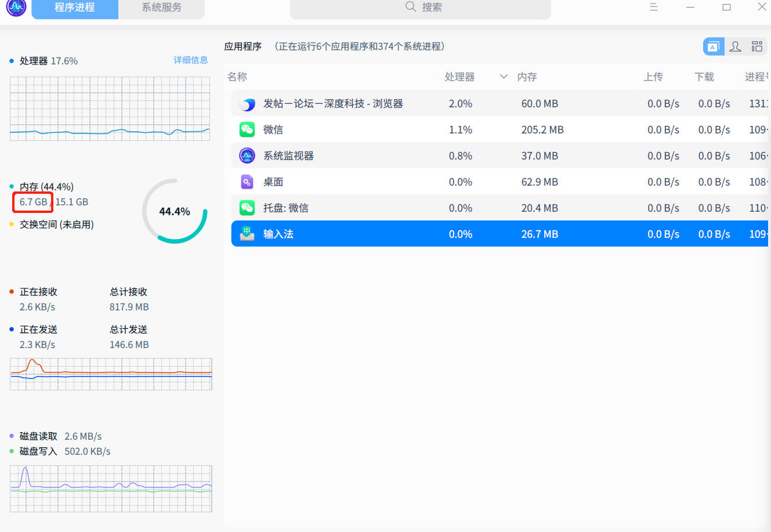Switch to the 程序进程 tab
Image resolution: width=771 pixels, height=532 pixels.
click(75, 8)
